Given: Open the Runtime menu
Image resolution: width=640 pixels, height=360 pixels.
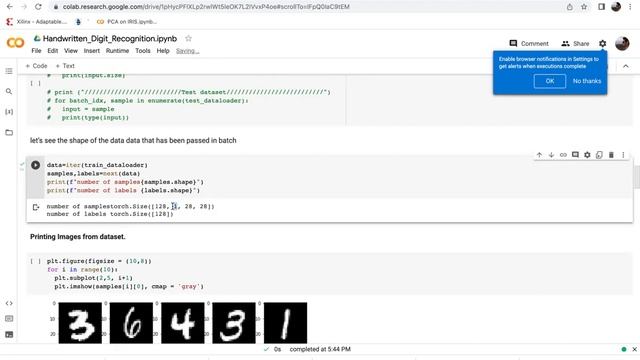Looking at the screenshot, I should click(118, 51).
